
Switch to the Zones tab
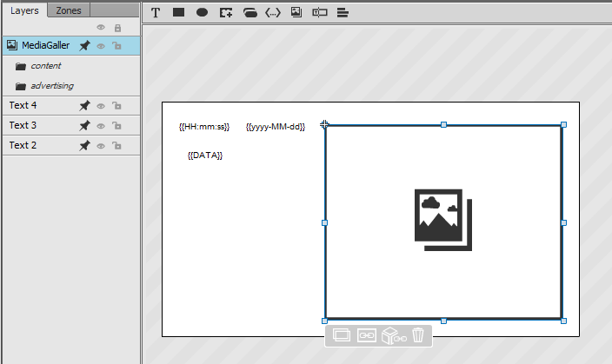(x=69, y=10)
